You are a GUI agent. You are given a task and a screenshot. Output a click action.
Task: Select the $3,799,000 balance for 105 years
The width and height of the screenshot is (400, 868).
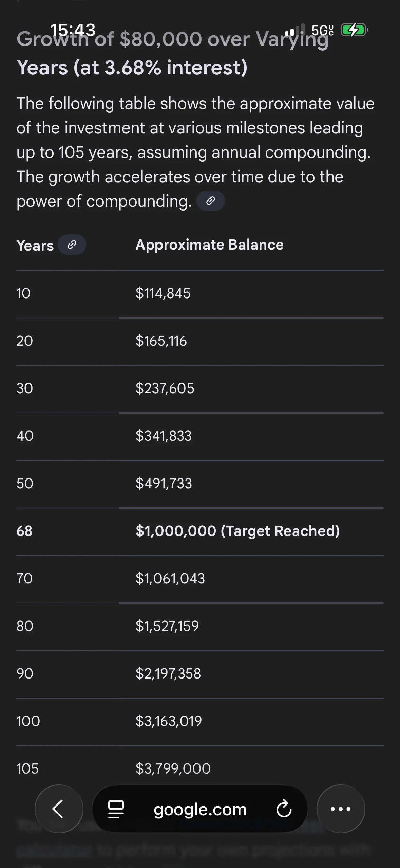[x=173, y=769]
